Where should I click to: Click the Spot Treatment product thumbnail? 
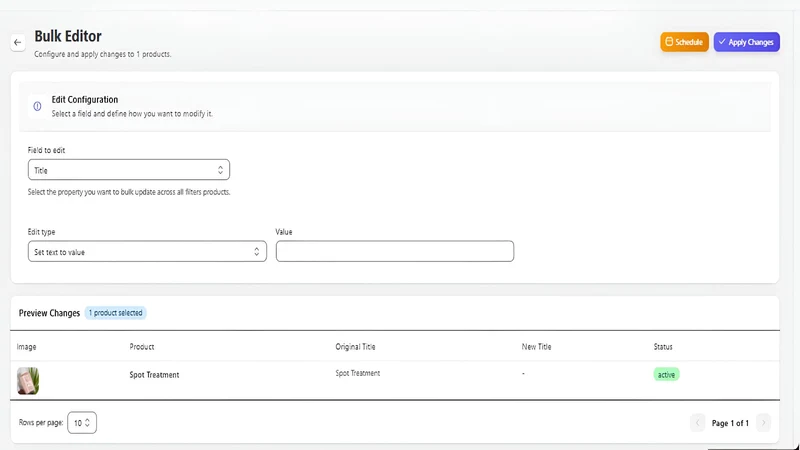point(28,381)
